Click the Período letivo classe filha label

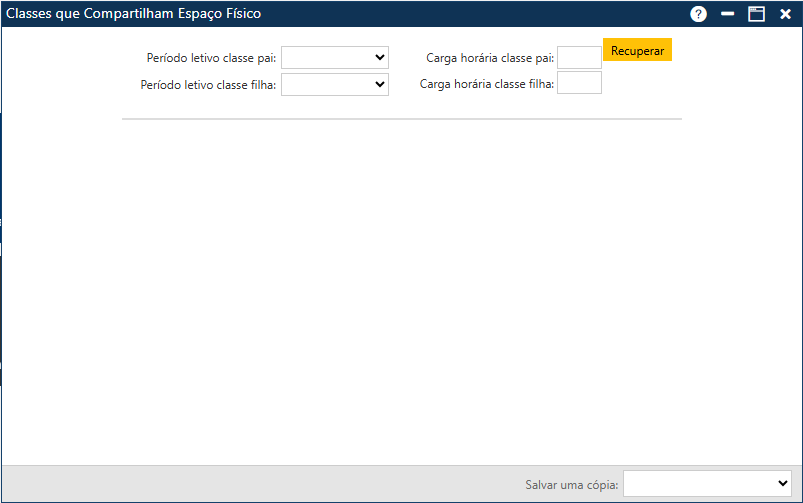click(x=208, y=85)
